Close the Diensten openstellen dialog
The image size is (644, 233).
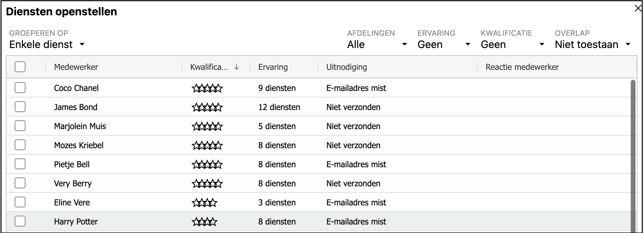638,9
